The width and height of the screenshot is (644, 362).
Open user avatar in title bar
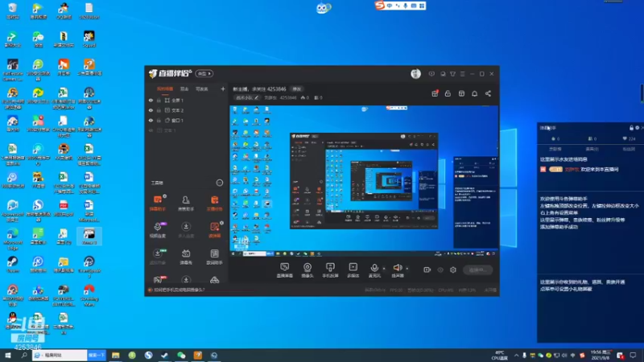(415, 74)
